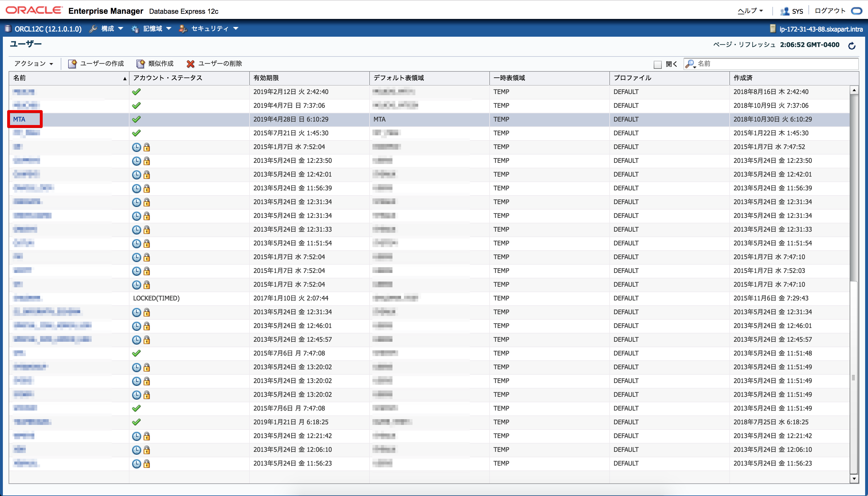Click the ORCL12C database icon

(x=8, y=29)
